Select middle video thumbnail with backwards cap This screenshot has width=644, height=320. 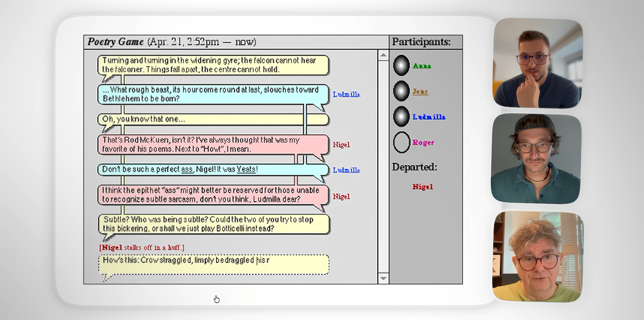click(536, 159)
